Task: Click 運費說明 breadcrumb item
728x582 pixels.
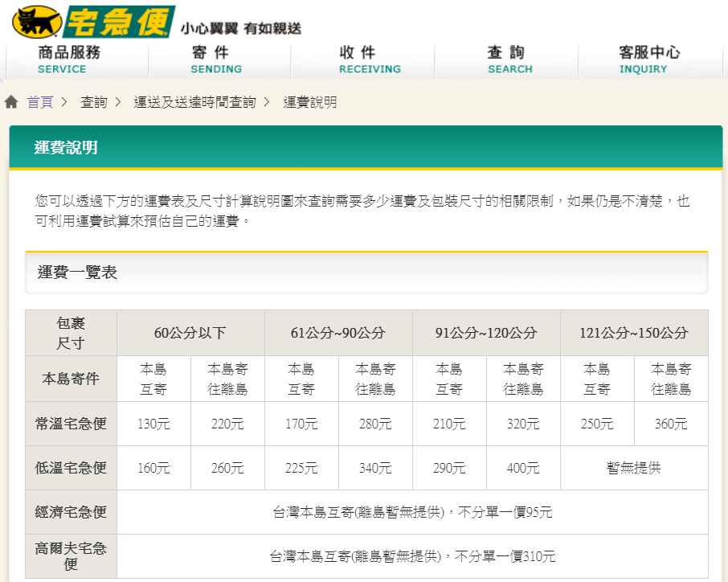Action: [310, 102]
